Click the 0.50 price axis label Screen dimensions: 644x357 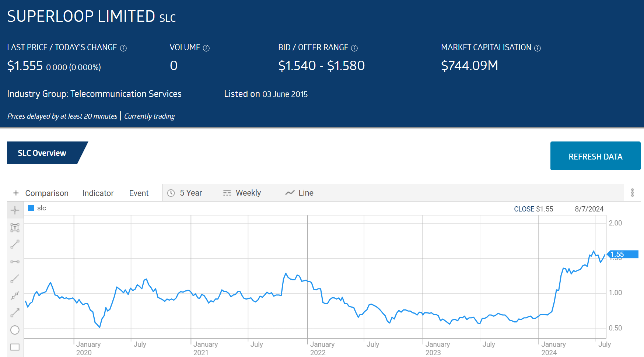tap(615, 328)
